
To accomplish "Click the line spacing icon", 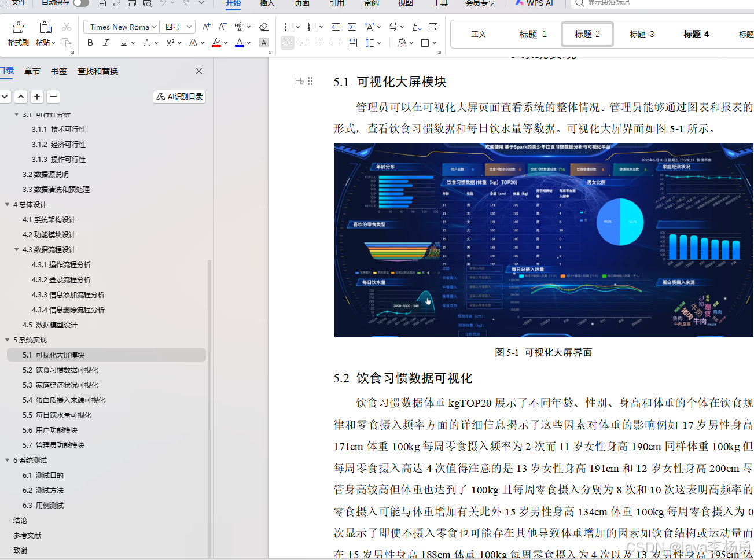I will (x=370, y=43).
